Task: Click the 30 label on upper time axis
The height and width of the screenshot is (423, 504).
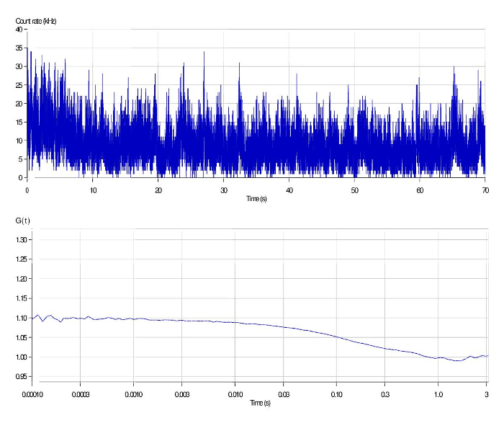Action: click(x=224, y=190)
